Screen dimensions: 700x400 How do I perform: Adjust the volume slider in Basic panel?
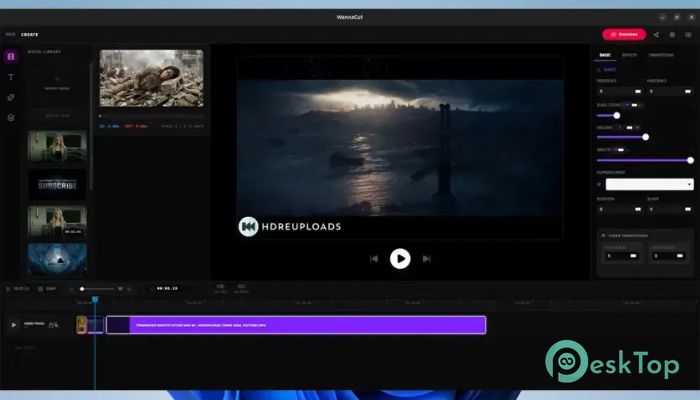pos(645,137)
